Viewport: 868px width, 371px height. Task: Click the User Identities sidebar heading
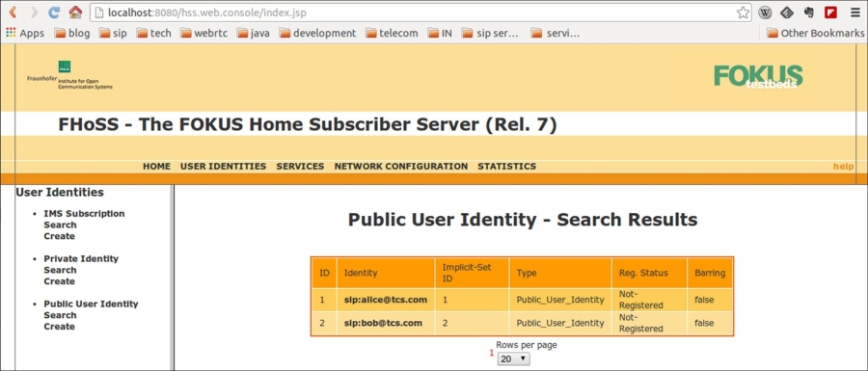pos(59,193)
